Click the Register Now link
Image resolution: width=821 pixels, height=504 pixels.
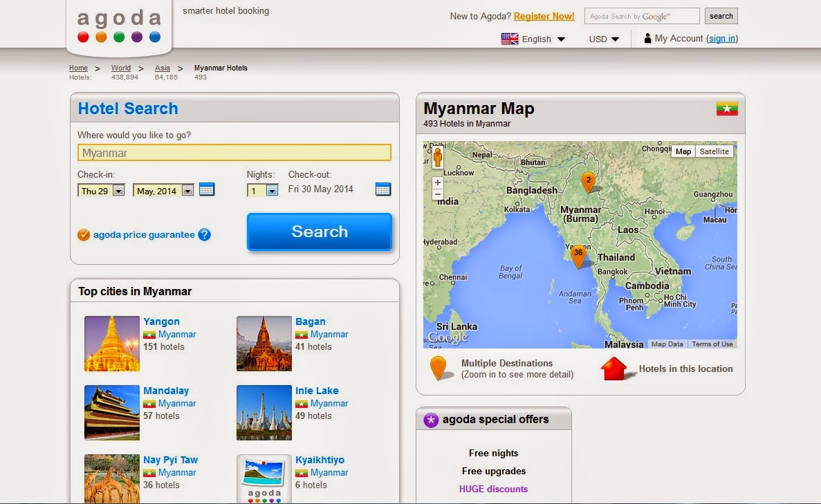tap(544, 16)
